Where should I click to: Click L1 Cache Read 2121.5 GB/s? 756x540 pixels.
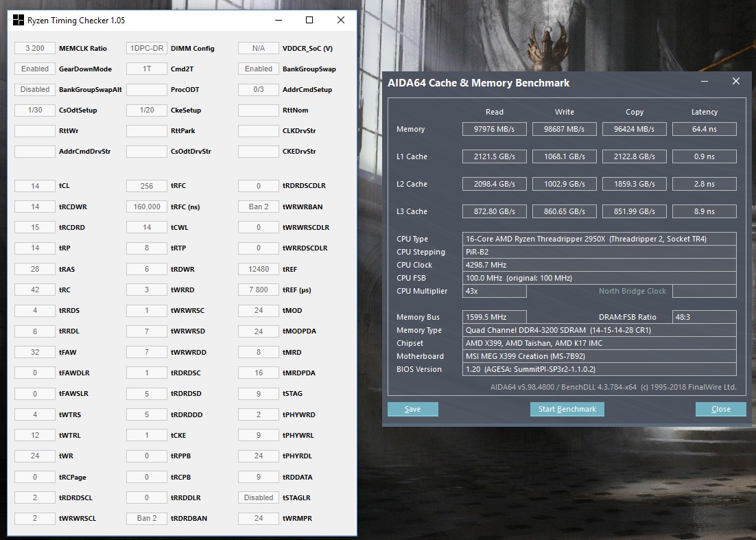point(494,156)
